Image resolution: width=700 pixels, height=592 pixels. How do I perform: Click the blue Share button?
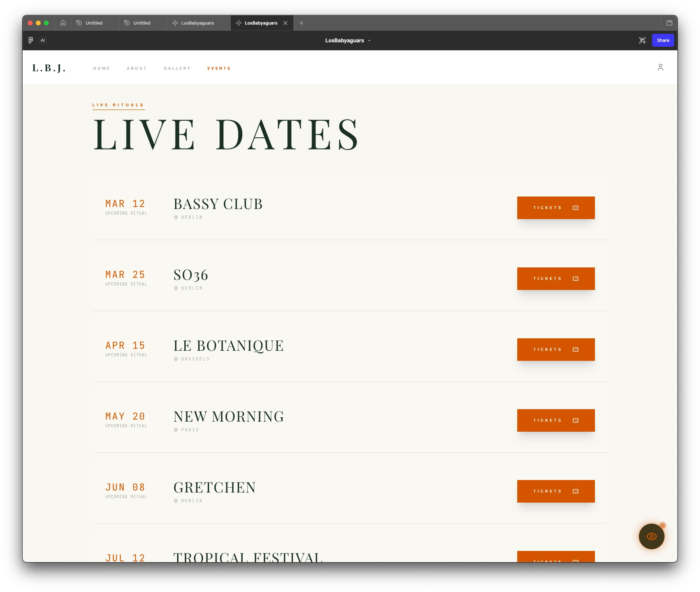(663, 40)
